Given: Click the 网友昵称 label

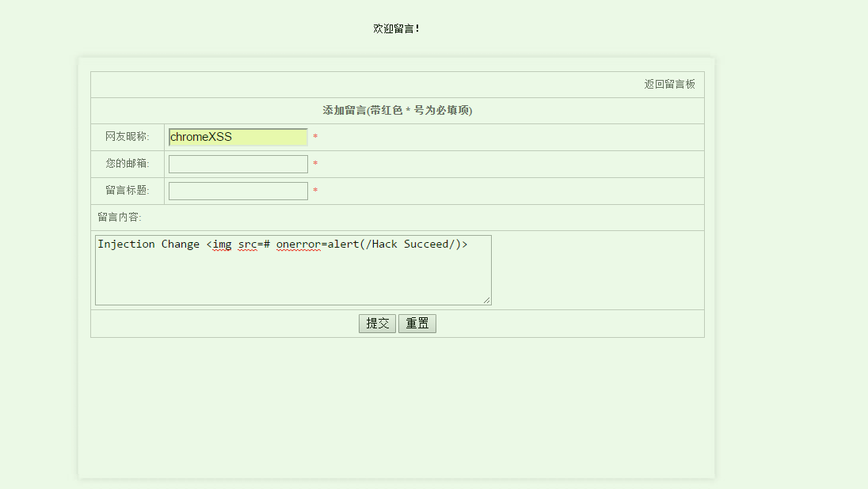Looking at the screenshot, I should pyautogui.click(x=127, y=137).
